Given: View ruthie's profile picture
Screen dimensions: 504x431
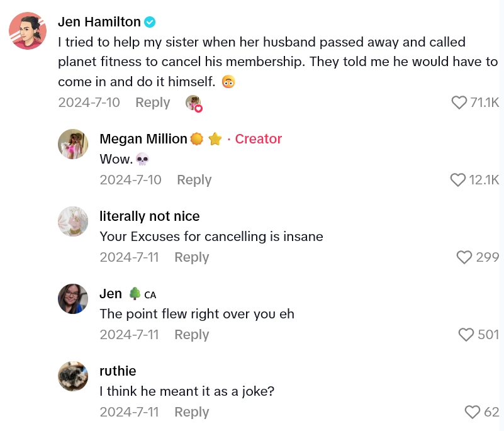Looking at the screenshot, I should [x=73, y=376].
